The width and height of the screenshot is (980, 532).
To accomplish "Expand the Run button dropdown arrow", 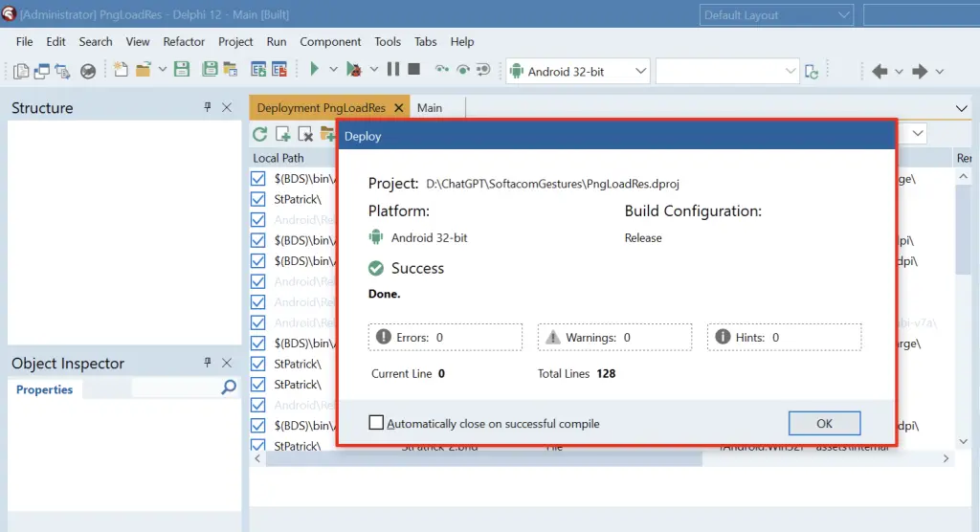I will click(333, 70).
